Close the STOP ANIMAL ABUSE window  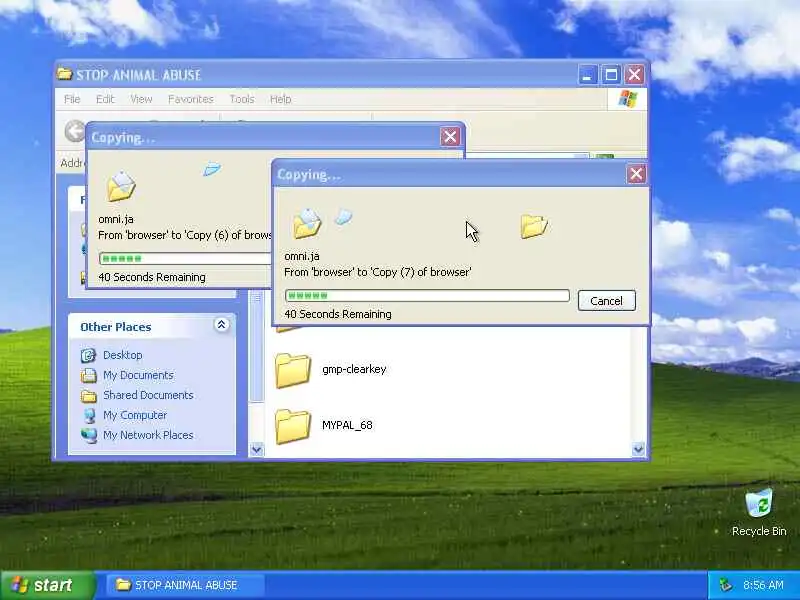[635, 75]
